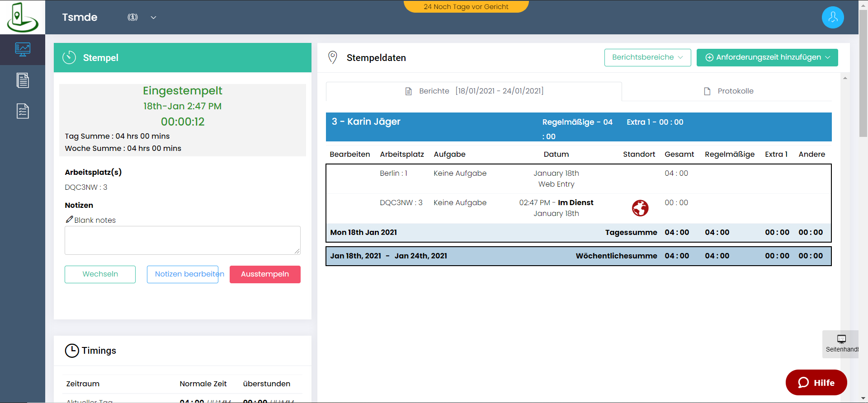Switch to the Protokolle tab
This screenshot has height=403, width=868.
click(x=728, y=91)
